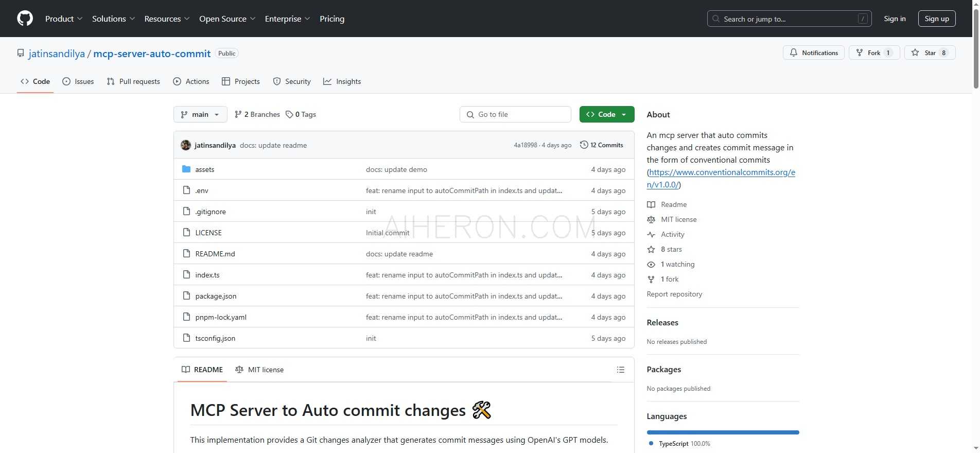Click jatinsandilya avatar in latest commit row
This screenshot has height=453, width=980.
[186, 145]
